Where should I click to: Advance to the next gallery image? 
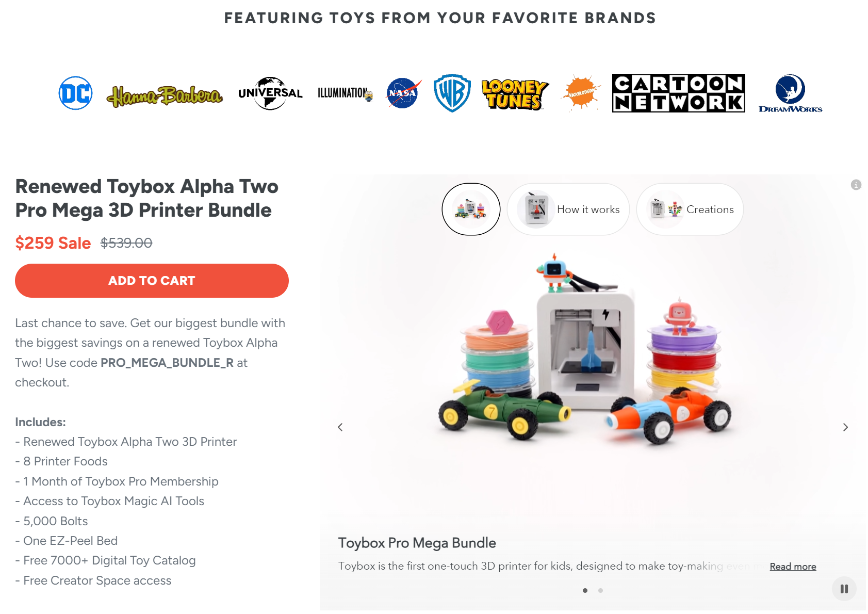tap(845, 427)
